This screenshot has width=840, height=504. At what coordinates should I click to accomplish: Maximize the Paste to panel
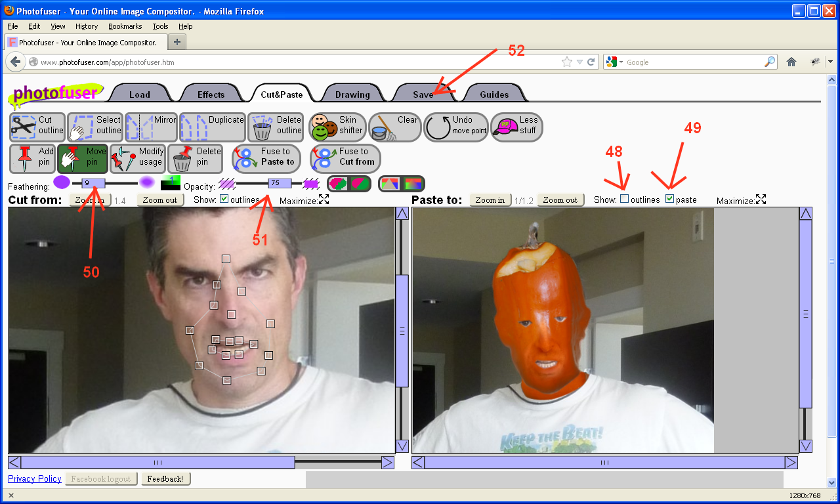click(761, 199)
